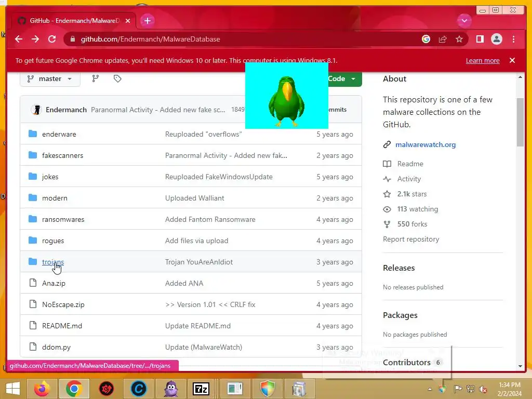Image resolution: width=532 pixels, height=399 pixels.
Task: Open the Contributors heading link
Action: click(406, 362)
